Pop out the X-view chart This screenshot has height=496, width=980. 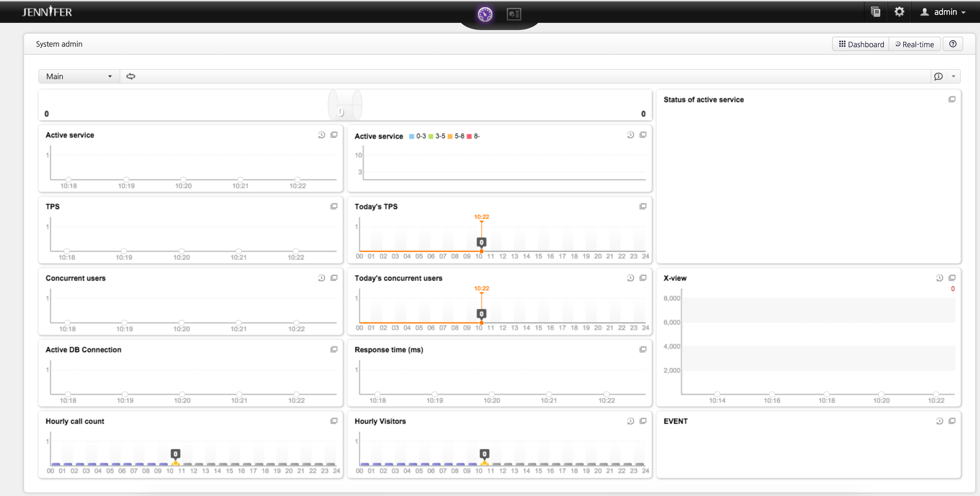coord(952,278)
